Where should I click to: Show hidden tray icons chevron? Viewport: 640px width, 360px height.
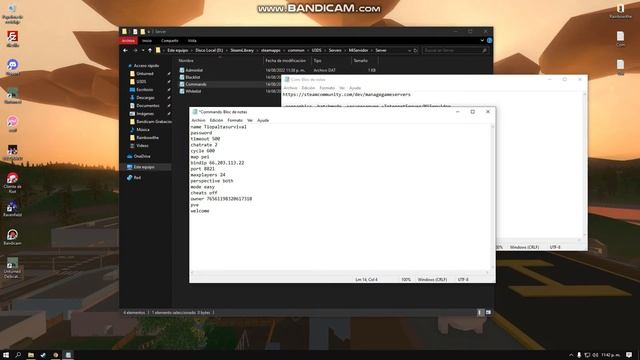(x=571, y=355)
